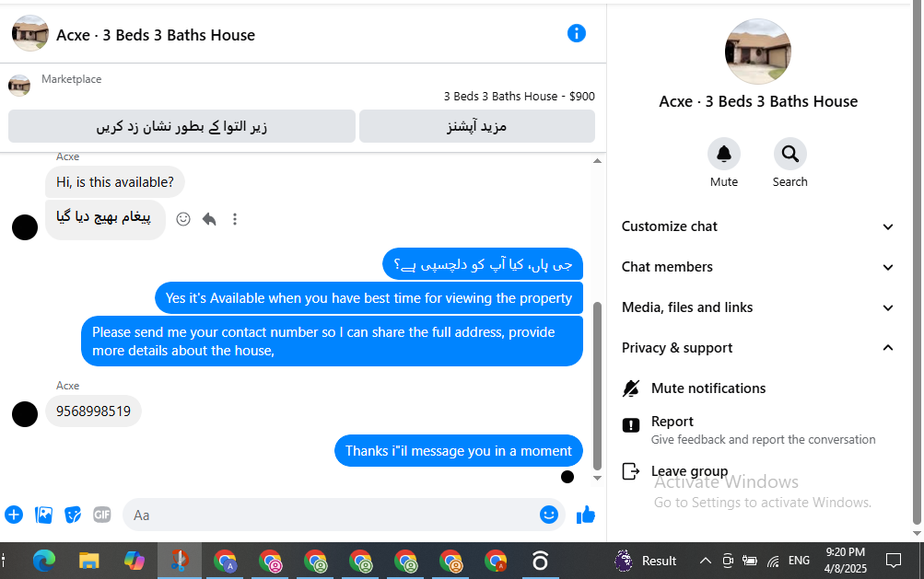Reply to the message using the arrow icon

[x=209, y=219]
